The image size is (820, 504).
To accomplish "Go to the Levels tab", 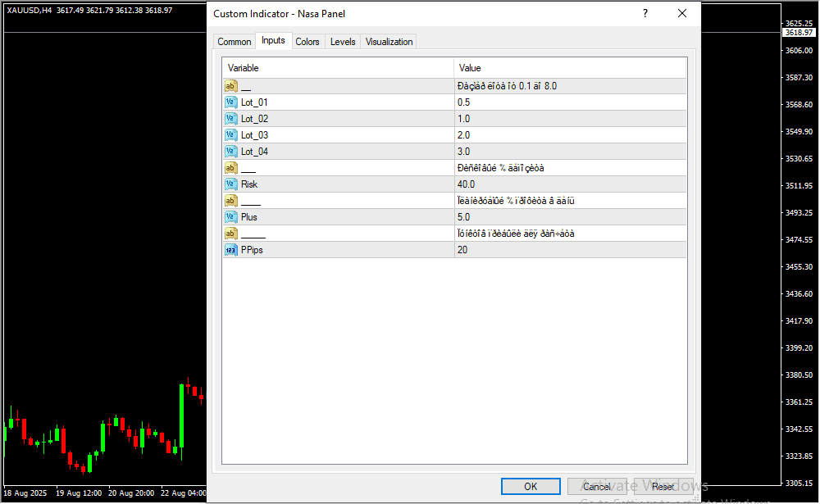I will 343,42.
